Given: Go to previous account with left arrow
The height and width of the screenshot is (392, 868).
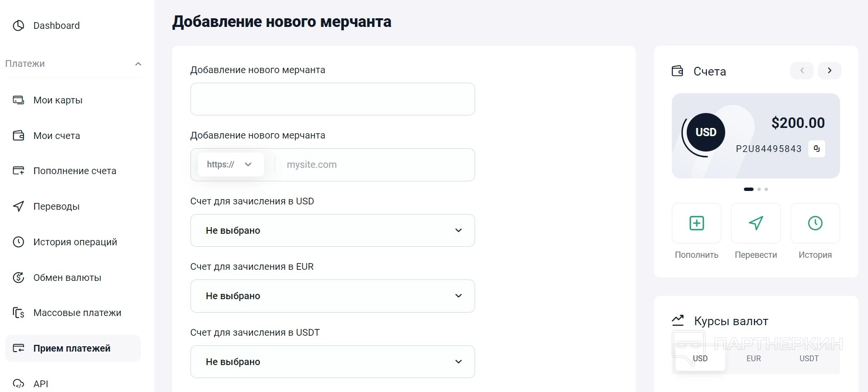Looking at the screenshot, I should point(802,71).
